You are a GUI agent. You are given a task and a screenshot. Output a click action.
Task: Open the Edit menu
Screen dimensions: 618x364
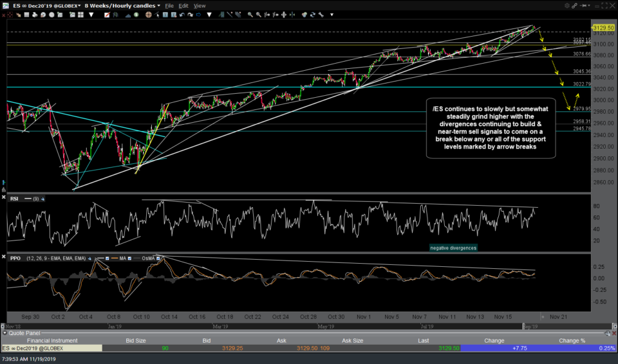pos(183,6)
